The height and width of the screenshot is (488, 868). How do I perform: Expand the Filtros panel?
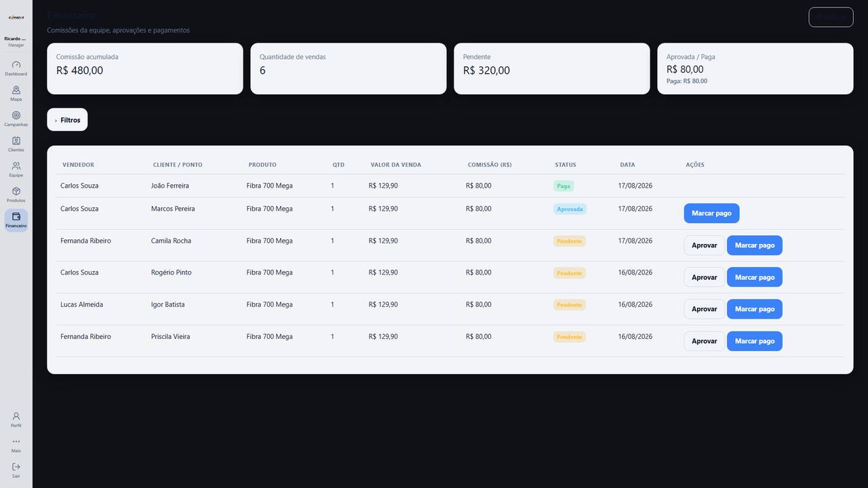tap(67, 120)
